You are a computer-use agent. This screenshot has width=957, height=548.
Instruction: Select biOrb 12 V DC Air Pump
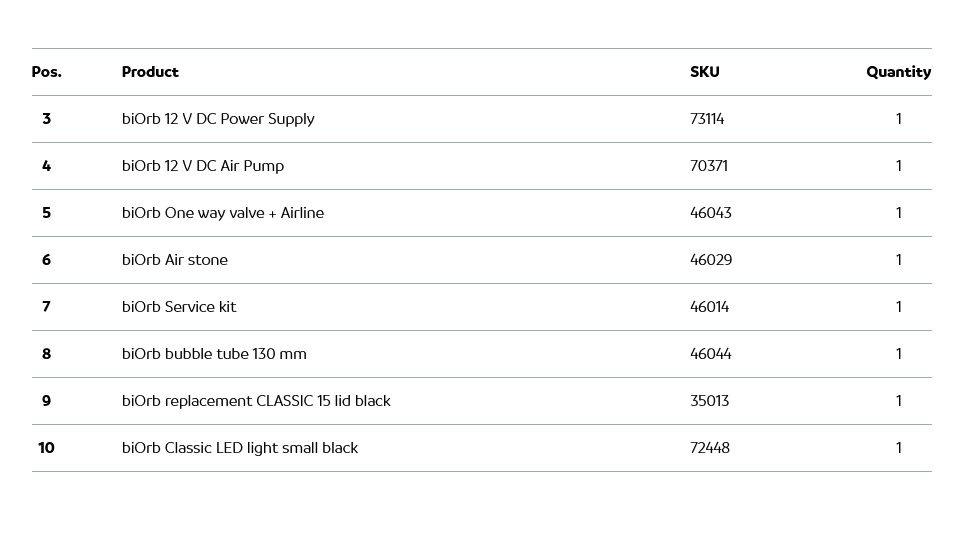pos(203,166)
